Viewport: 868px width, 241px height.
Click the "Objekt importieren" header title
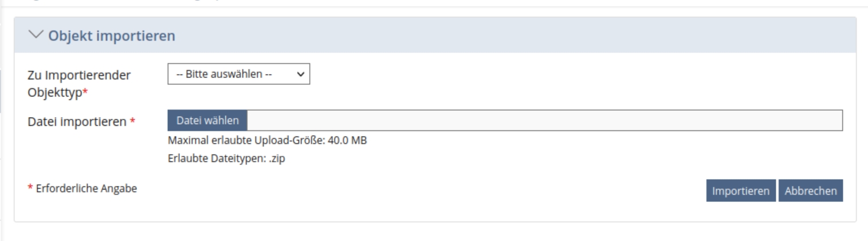coord(111,36)
